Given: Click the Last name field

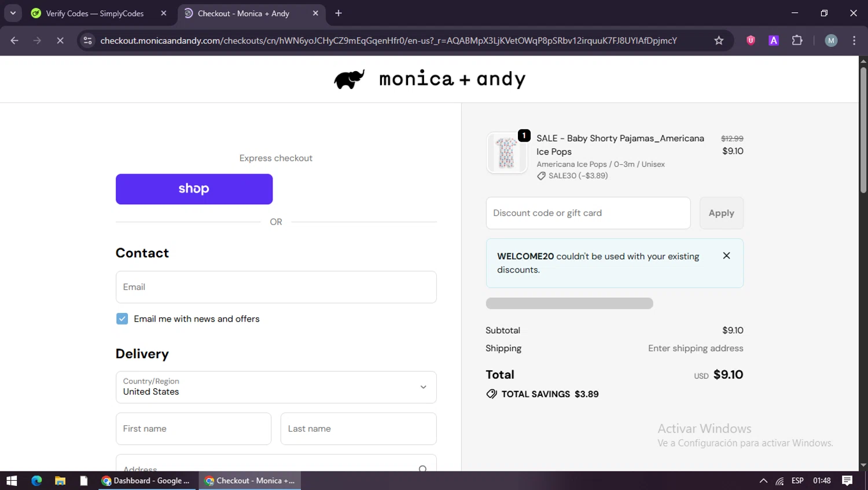Looking at the screenshot, I should coord(358,429).
